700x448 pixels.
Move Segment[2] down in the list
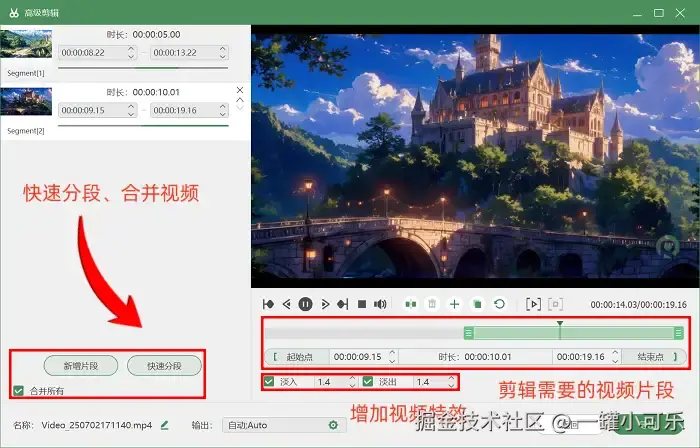240,108
